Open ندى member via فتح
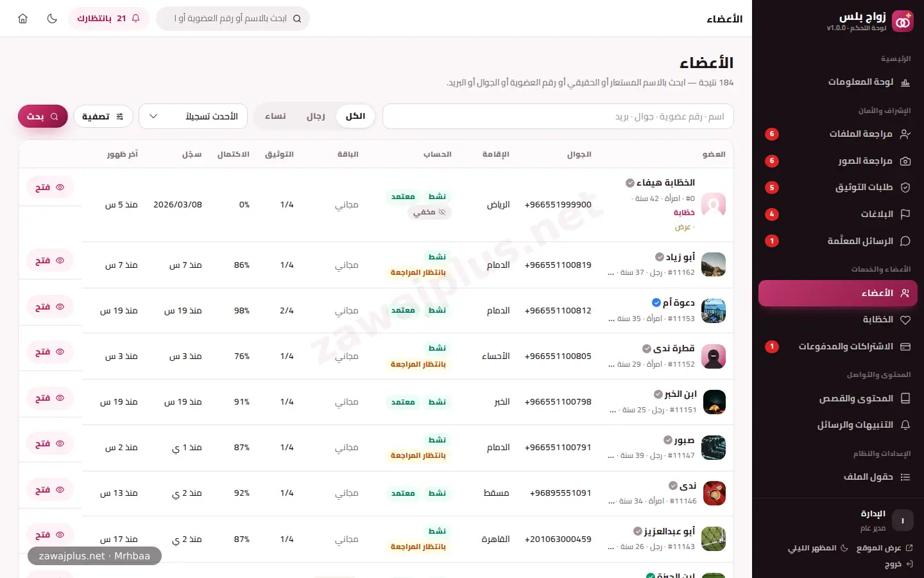Image resolution: width=924 pixels, height=578 pixels. tap(50, 490)
